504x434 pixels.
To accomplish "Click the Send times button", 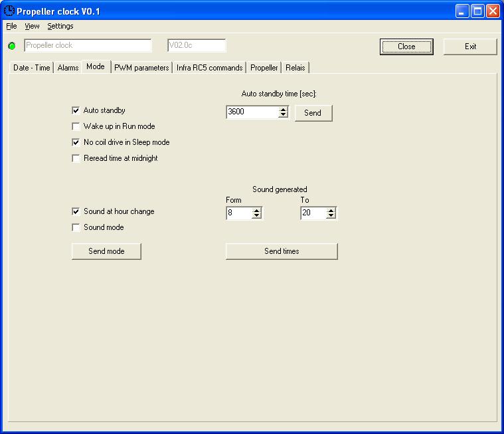I will 282,251.
